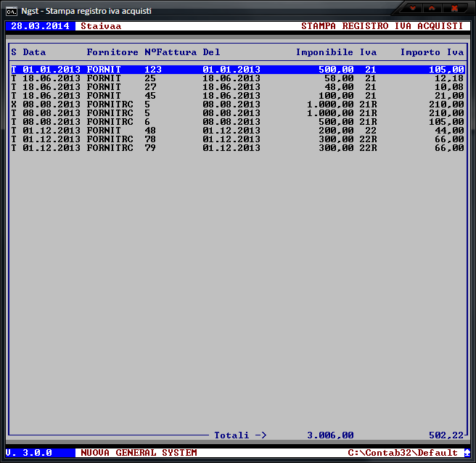Maximize window with the up-chevron button
Image resolution: width=476 pixels, height=463 pixels.
[433, 9]
